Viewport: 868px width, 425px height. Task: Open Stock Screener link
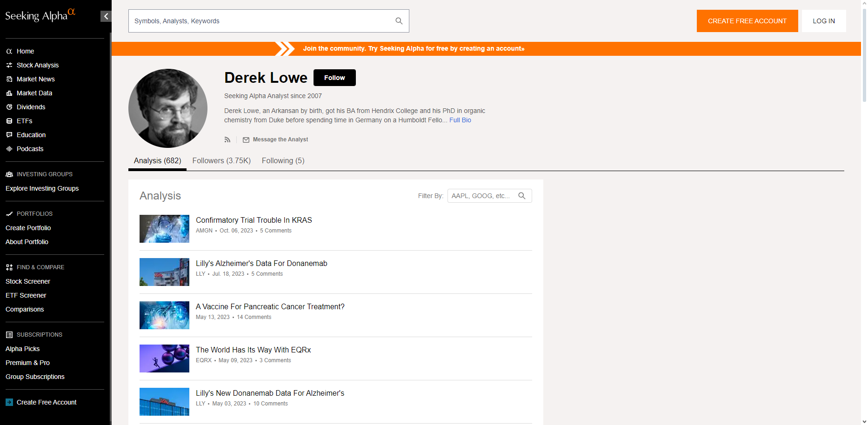28,281
